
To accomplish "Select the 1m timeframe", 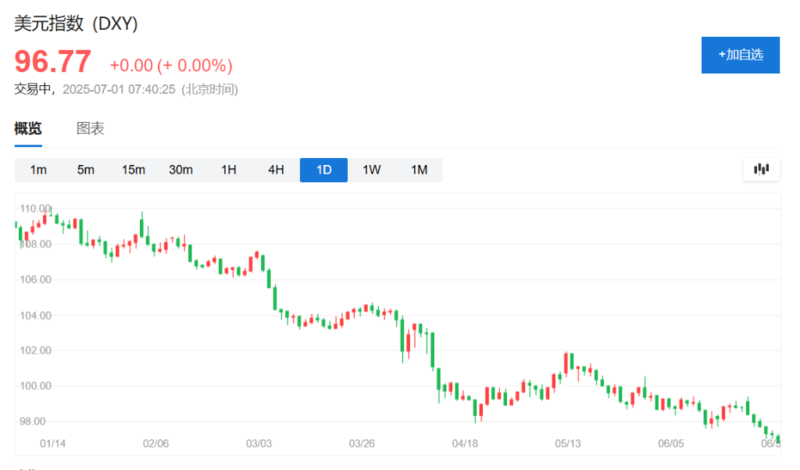I will (x=38, y=170).
